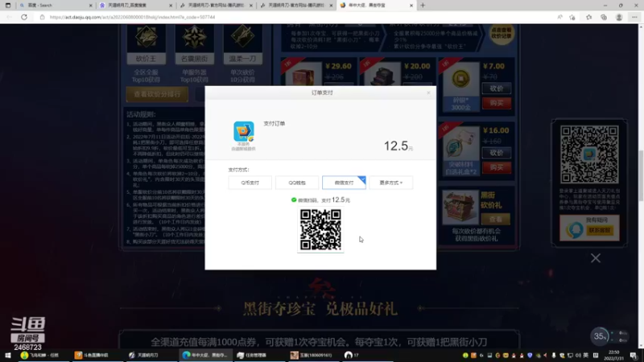Switch to the second 天涯明月刀 官方网站 tab
This screenshot has height=362, width=644.
[x=296, y=6]
